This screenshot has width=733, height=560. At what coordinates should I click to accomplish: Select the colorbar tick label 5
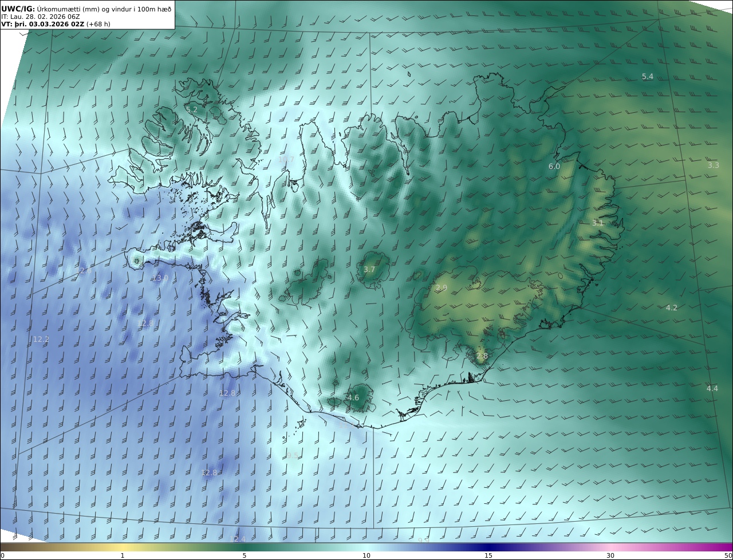pos(245,555)
